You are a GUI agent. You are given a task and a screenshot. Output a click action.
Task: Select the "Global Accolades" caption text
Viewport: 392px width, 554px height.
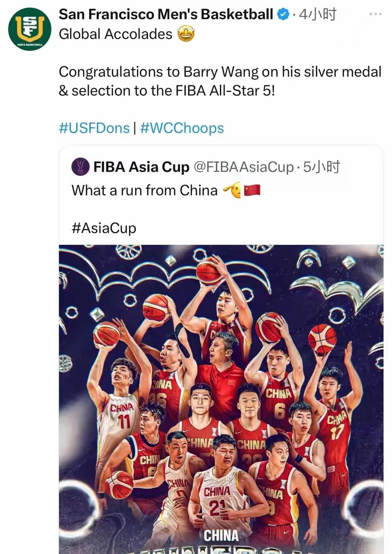pyautogui.click(x=115, y=35)
